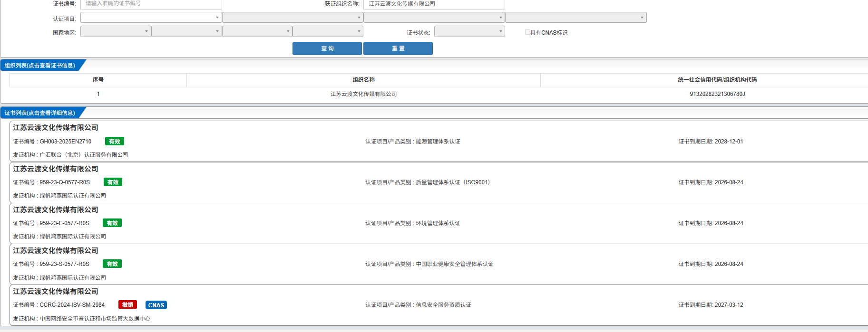Open the third 国家地区 dropdown

[x=257, y=31]
